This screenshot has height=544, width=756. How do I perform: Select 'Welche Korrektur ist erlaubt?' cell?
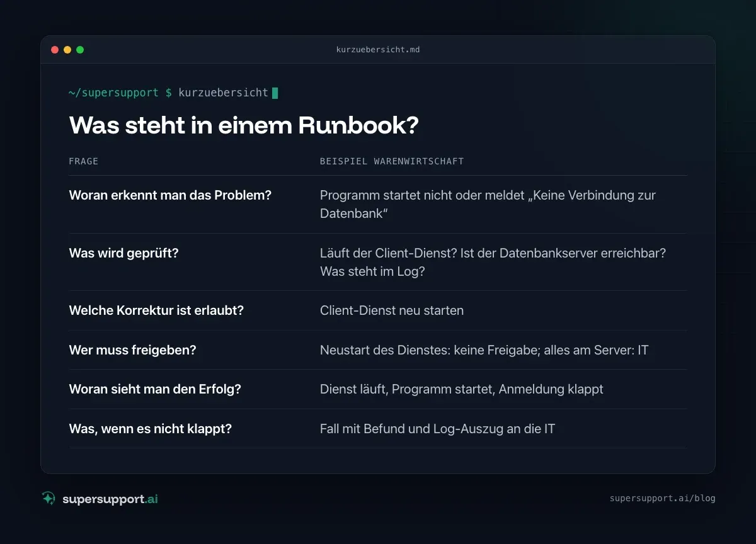point(156,310)
